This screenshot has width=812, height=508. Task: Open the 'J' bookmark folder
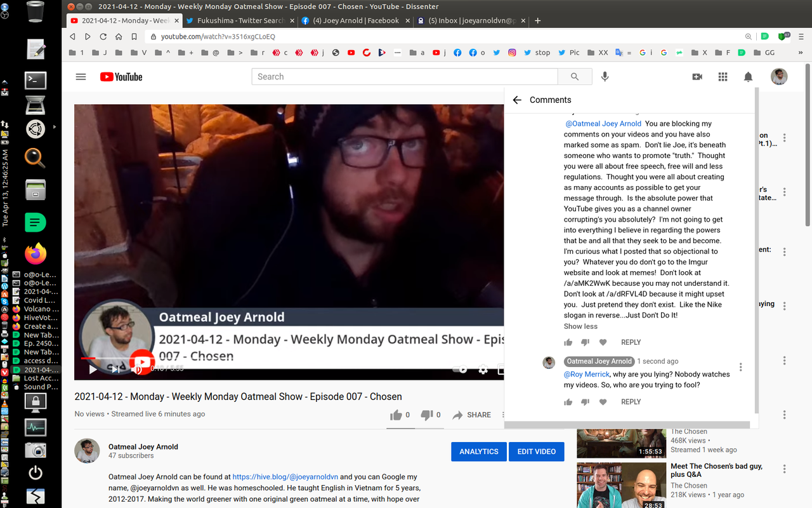(100, 53)
